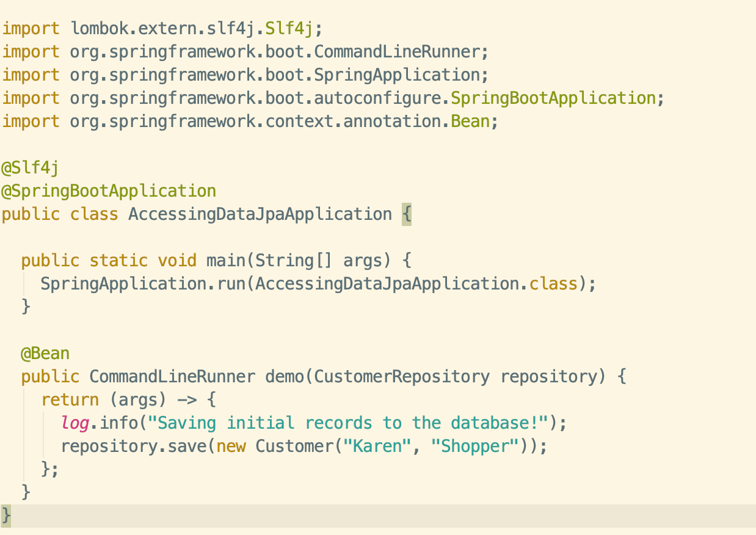Click the main method declaration
This screenshot has height=535, width=756.
pos(214,260)
